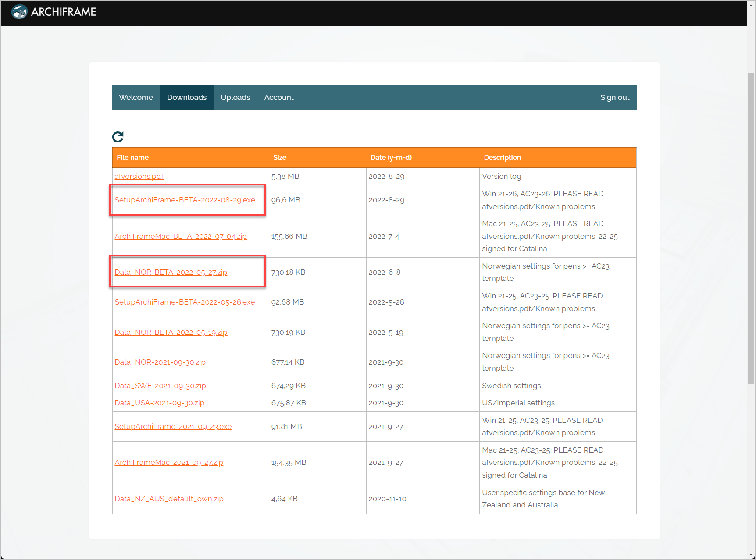
Task: Open the Welcome tab
Action: point(136,97)
